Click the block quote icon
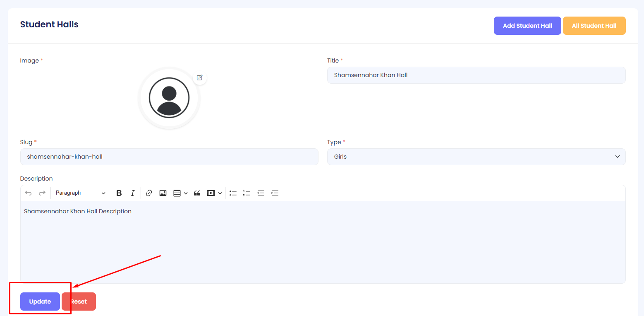The image size is (644, 316). [x=197, y=193]
